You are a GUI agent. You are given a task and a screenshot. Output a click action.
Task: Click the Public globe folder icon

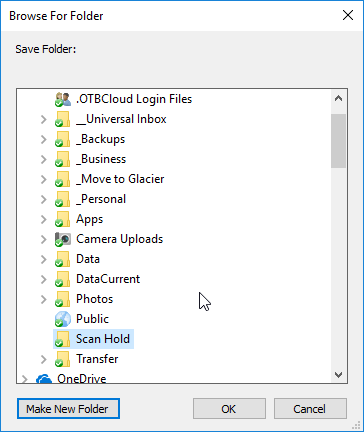[63, 319]
